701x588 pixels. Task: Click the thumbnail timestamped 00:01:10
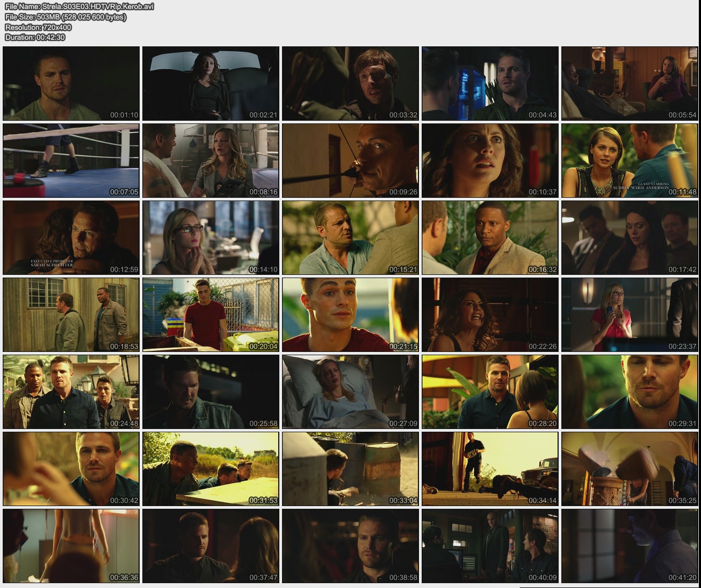click(x=71, y=84)
